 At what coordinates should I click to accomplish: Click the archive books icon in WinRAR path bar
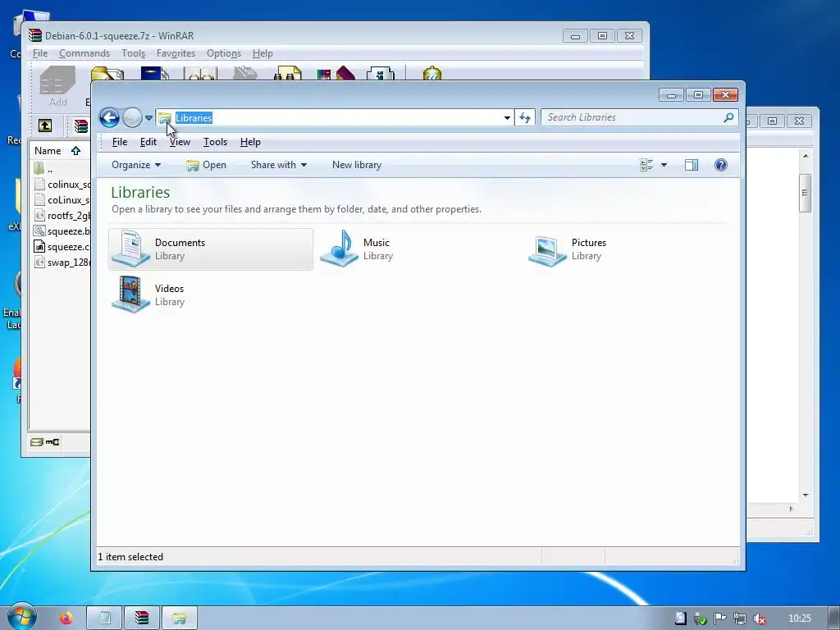pos(81,126)
